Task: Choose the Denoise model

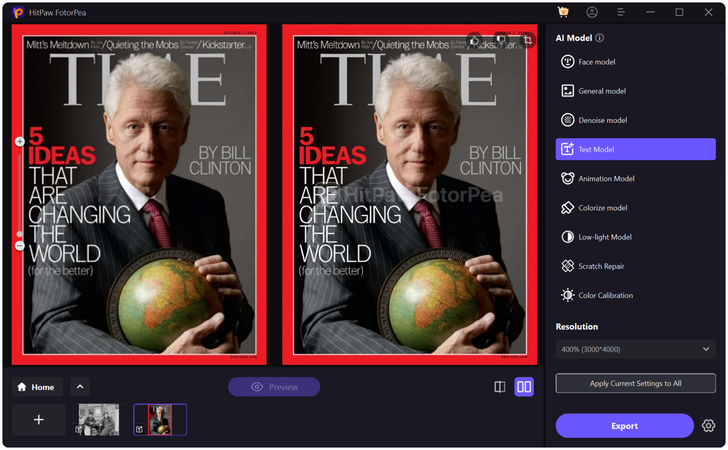Action: (x=635, y=120)
